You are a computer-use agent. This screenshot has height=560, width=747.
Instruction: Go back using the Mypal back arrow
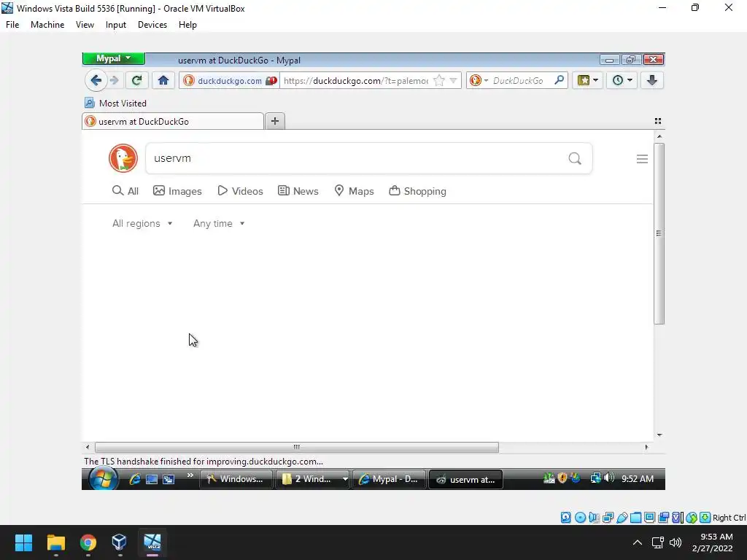(96, 80)
